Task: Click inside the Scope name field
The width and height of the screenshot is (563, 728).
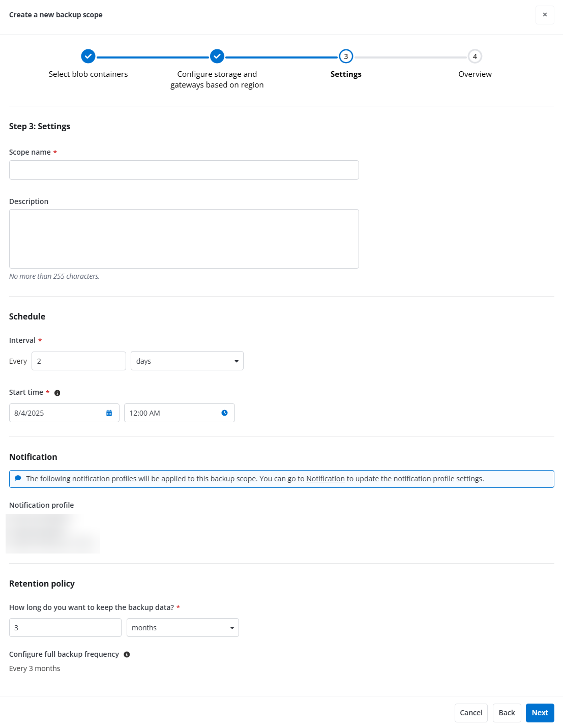Action: click(184, 169)
